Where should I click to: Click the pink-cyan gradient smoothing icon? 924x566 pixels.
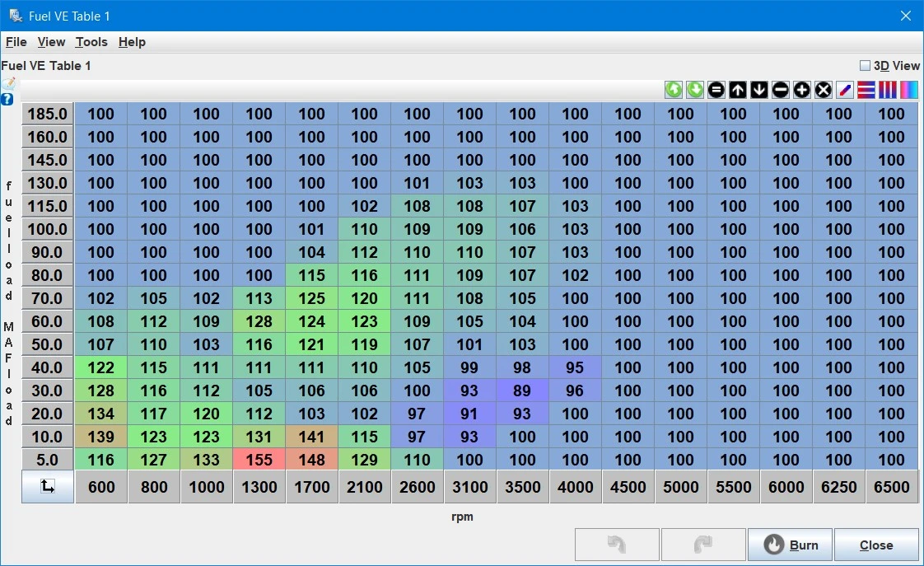(908, 90)
